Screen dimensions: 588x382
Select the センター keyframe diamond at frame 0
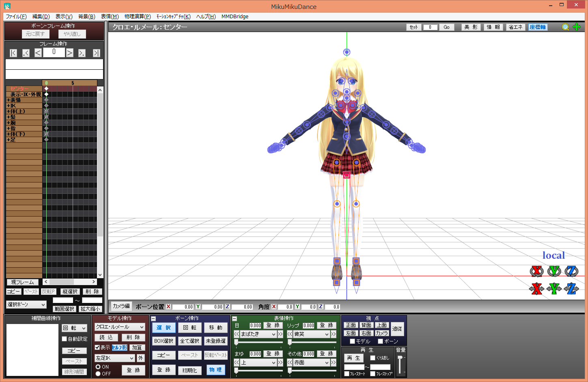point(46,88)
